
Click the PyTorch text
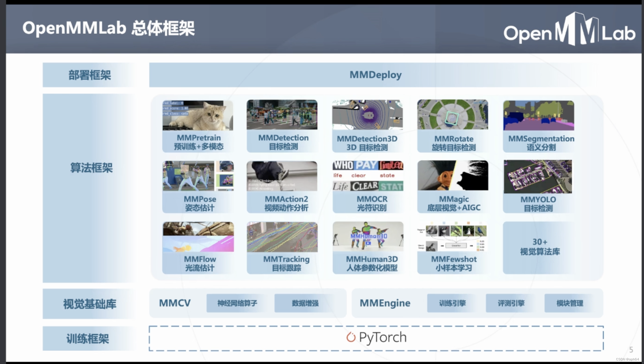point(383,337)
